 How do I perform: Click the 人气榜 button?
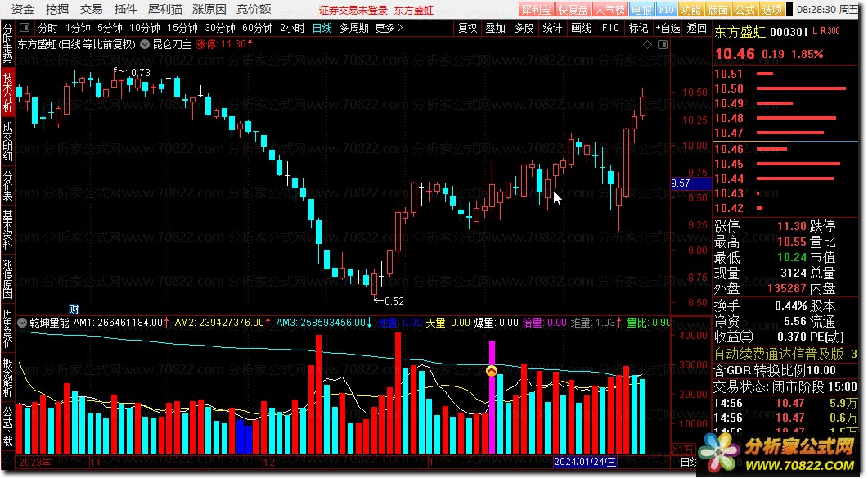pos(609,9)
